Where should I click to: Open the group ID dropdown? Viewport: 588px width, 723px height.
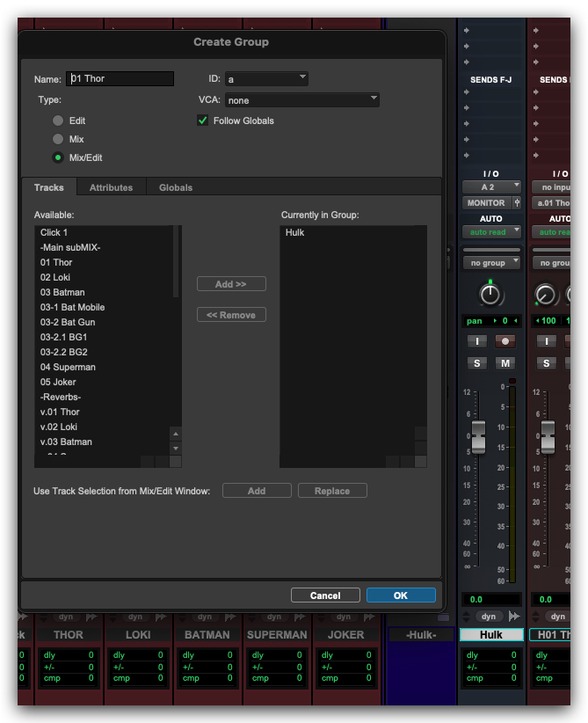266,78
